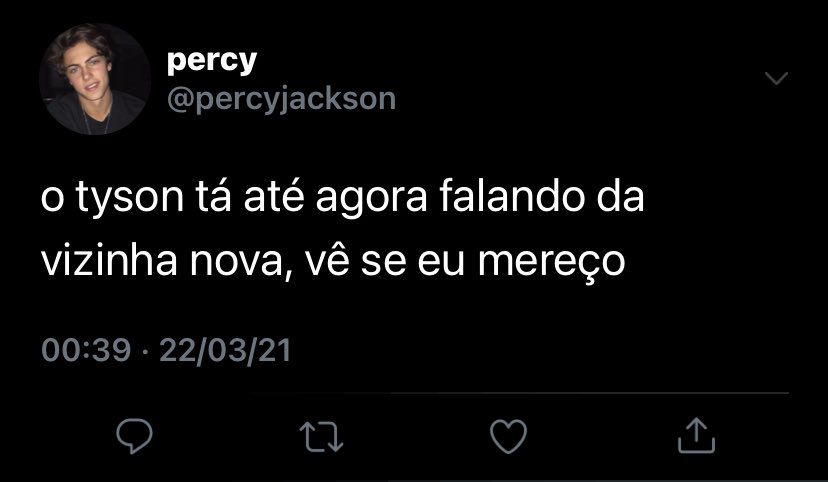828x482 pixels.
Task: Expand the tweet options chevron
Action: pos(776,78)
